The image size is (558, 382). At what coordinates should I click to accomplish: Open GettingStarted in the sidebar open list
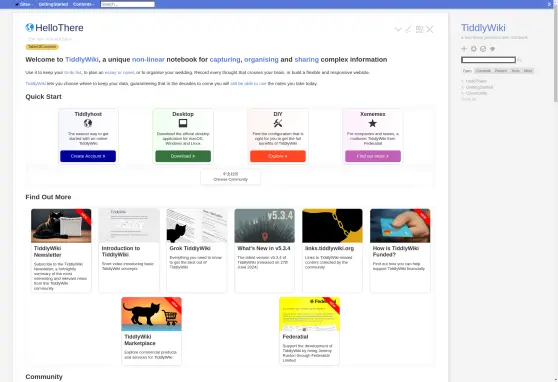click(479, 87)
